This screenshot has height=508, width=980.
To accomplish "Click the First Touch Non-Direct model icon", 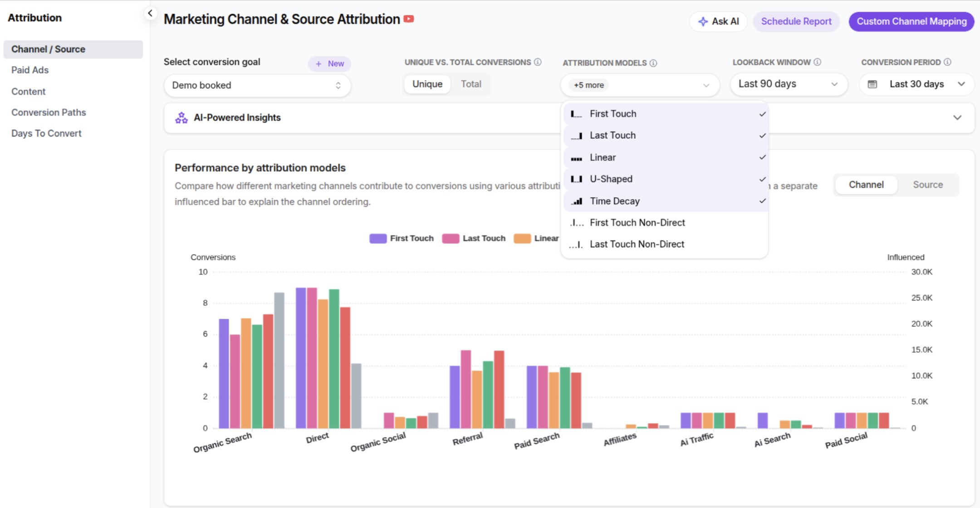I will coord(576,223).
